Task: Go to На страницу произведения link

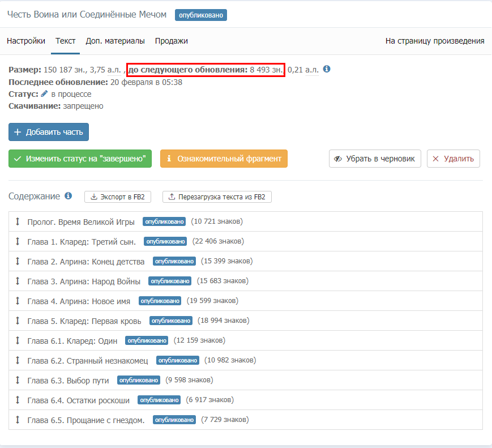Action: pos(434,41)
